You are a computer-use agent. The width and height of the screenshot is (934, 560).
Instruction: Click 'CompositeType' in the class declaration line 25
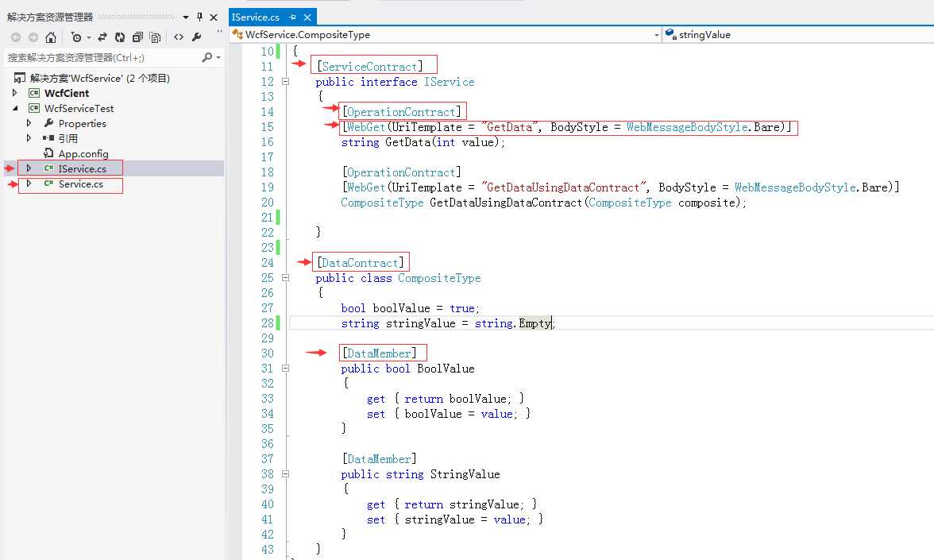(439, 278)
